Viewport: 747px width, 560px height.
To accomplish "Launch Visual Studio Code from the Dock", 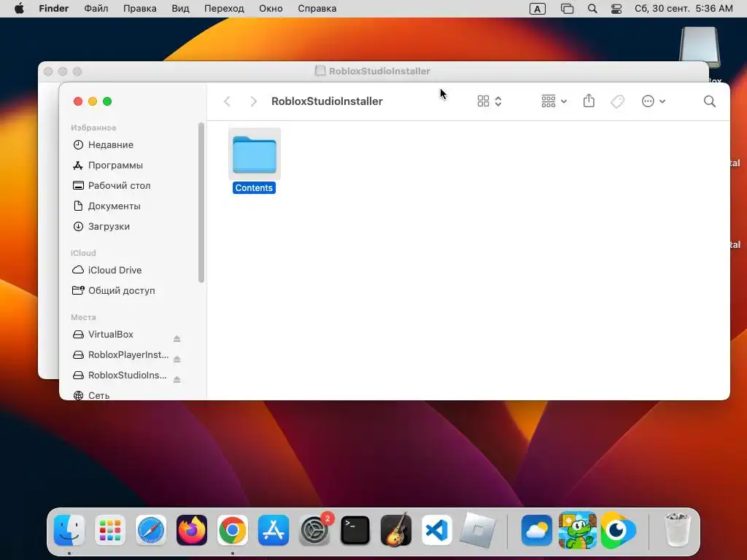I will (x=437, y=530).
